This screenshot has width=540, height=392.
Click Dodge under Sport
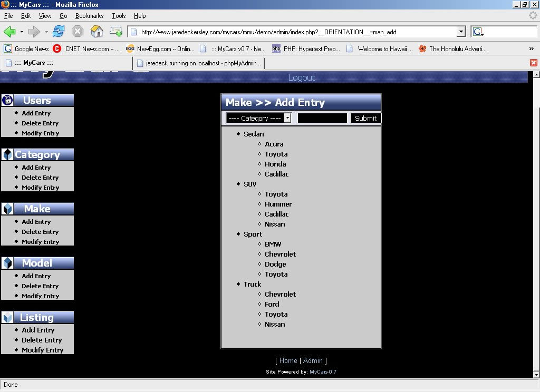click(x=275, y=264)
